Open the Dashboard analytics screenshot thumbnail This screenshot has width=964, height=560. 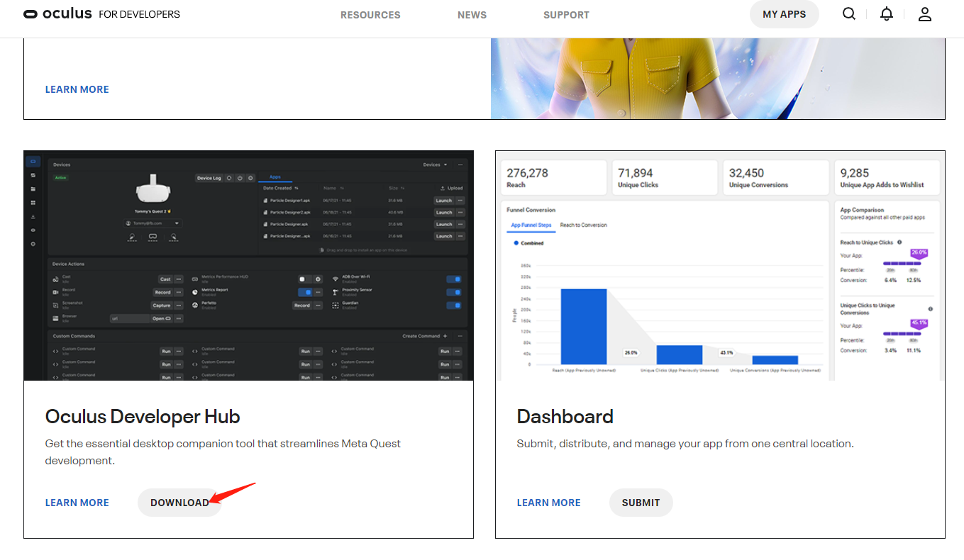pos(720,266)
